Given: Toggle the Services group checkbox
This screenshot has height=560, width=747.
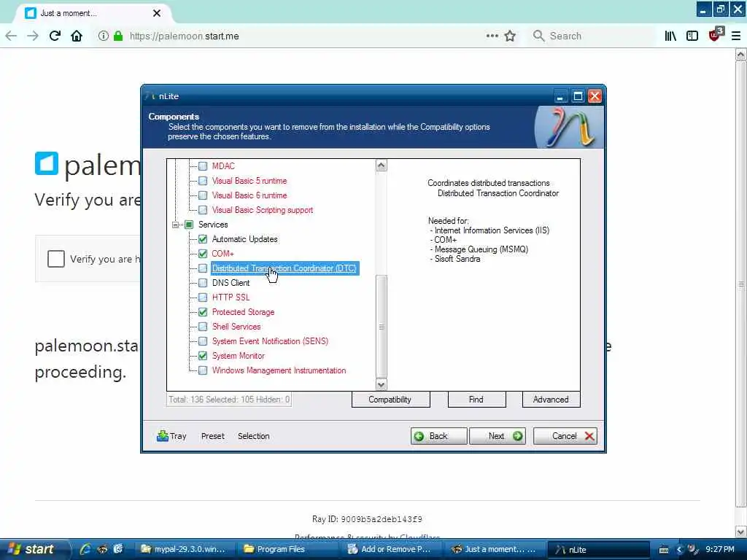Looking at the screenshot, I should tap(189, 225).
